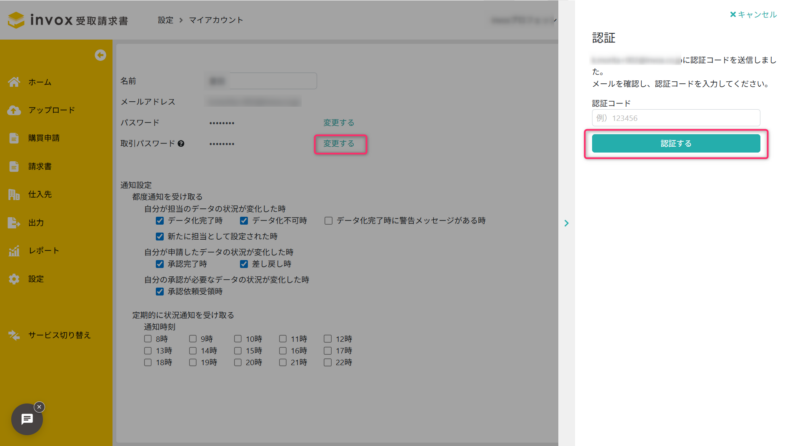Screen dimensions: 800x446
Task: Click the 購買申請 document icon
Action: [14, 138]
